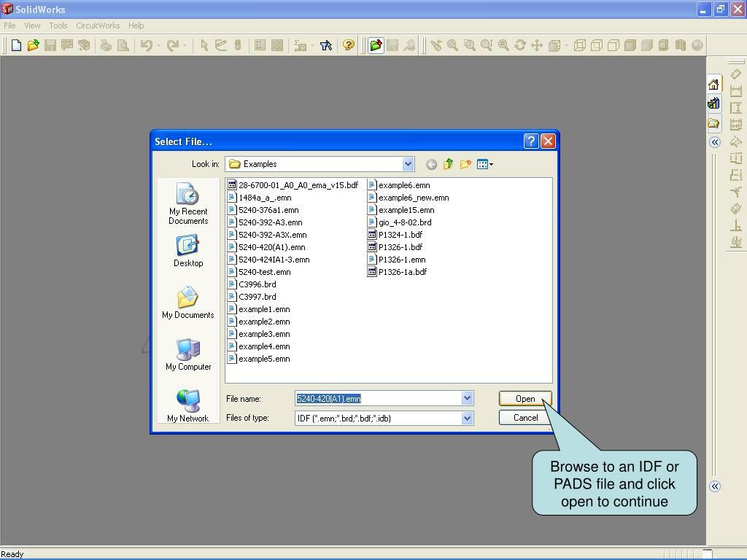The image size is (747, 560).
Task: Click the Open button
Action: [x=525, y=399]
